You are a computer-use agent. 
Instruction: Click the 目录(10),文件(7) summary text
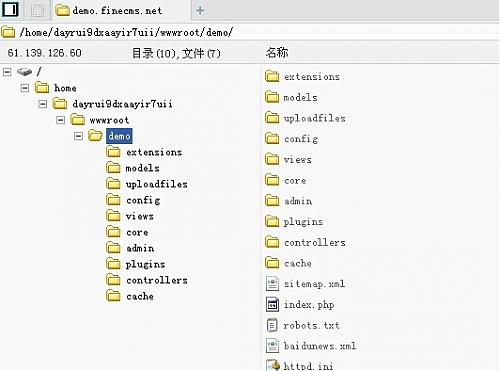[x=176, y=53]
